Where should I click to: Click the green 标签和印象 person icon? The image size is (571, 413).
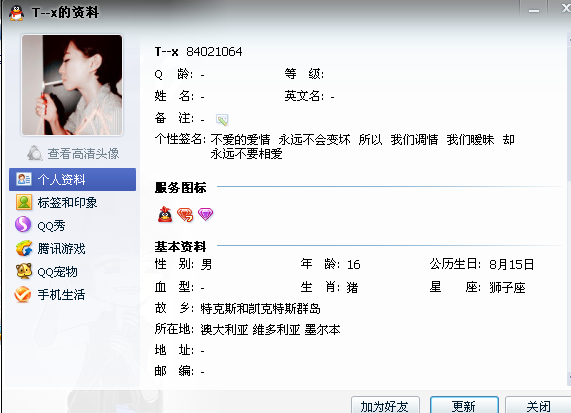pos(24,202)
